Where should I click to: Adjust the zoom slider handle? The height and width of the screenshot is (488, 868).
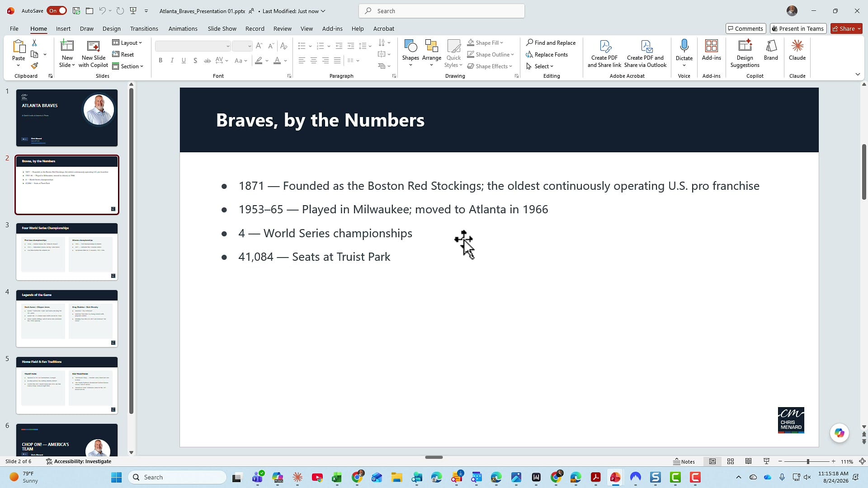[x=808, y=461]
